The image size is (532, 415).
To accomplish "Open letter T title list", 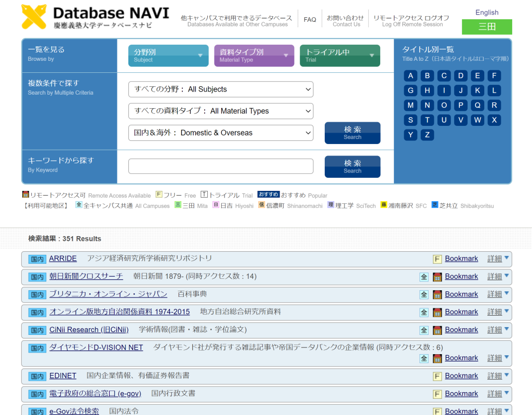I will (x=427, y=120).
